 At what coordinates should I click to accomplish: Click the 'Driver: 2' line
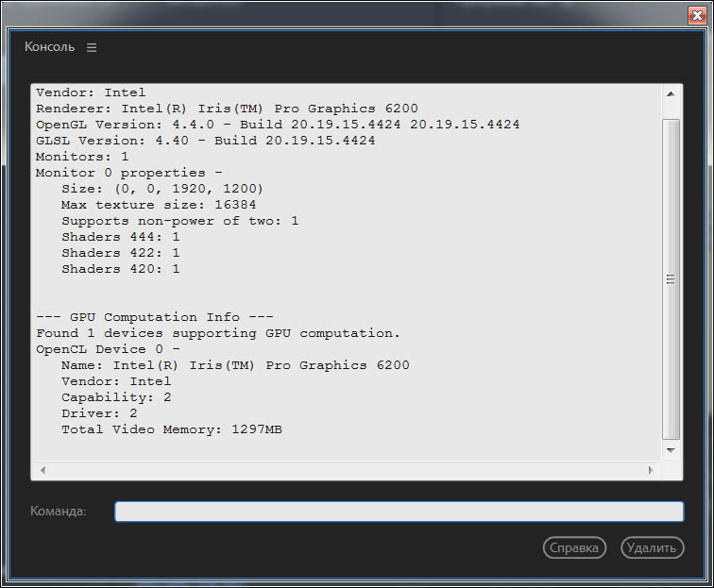tap(99, 413)
